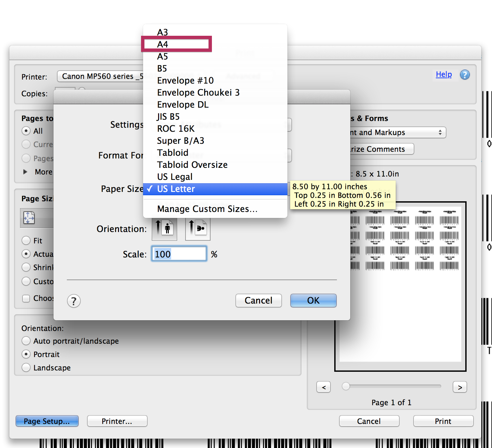Screen dimensions: 492x448
Task: Select the landscape orientation icon
Action: 197,229
